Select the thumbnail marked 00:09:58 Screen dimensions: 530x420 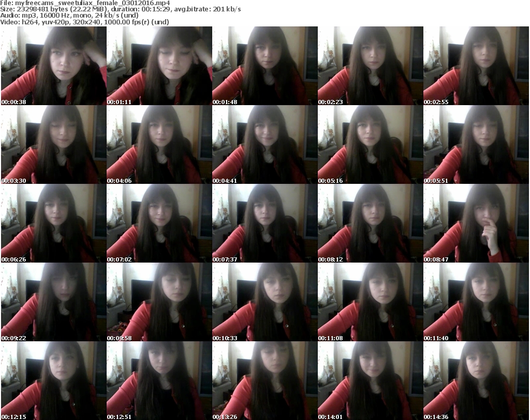[x=159, y=302]
